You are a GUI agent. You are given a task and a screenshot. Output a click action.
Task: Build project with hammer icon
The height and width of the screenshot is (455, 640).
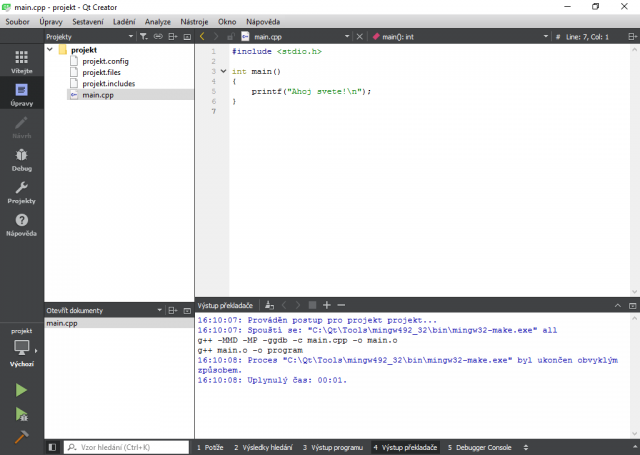click(x=21, y=437)
